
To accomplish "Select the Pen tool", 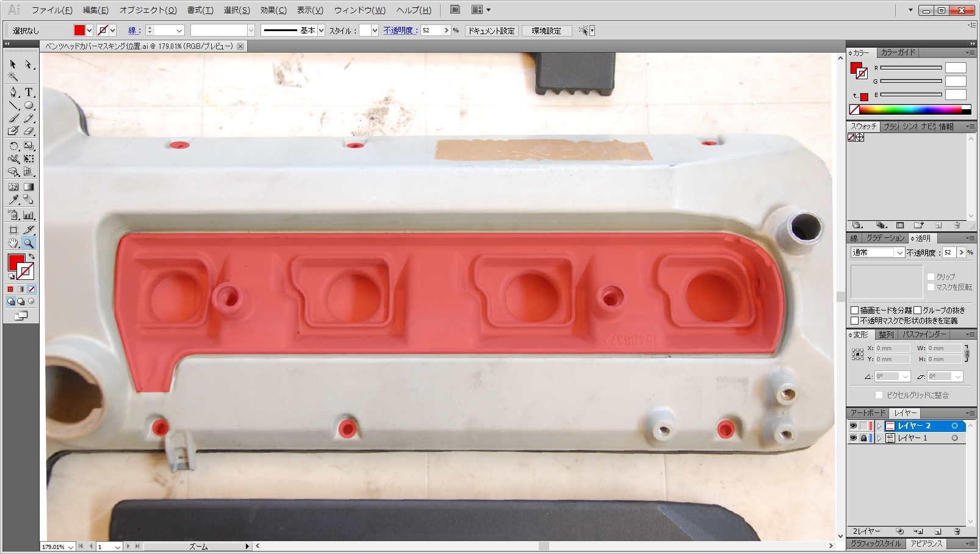I will (x=13, y=92).
